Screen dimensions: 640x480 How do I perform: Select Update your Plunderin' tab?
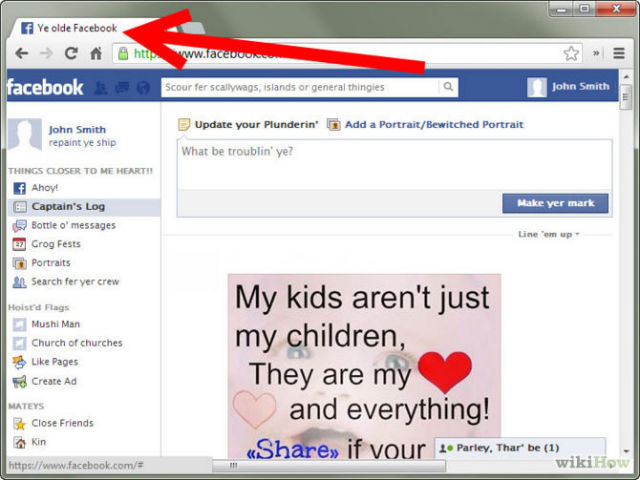coord(248,125)
